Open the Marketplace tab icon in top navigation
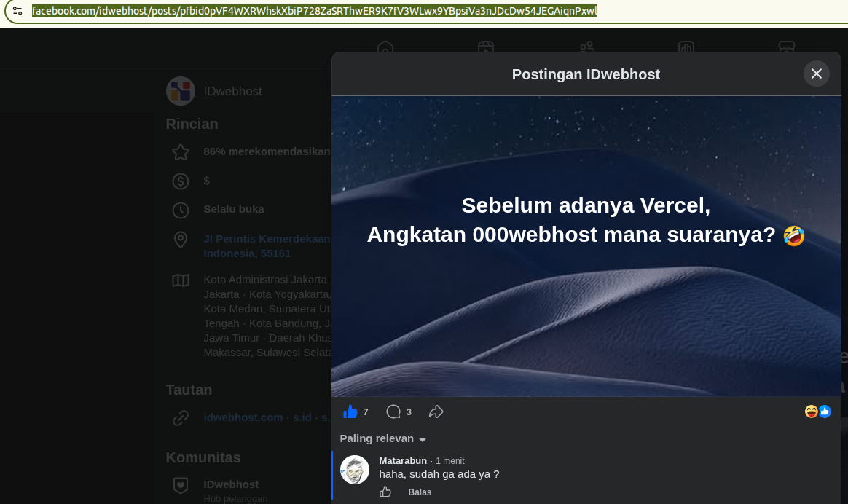The height and width of the screenshot is (504, 848). coord(787,47)
